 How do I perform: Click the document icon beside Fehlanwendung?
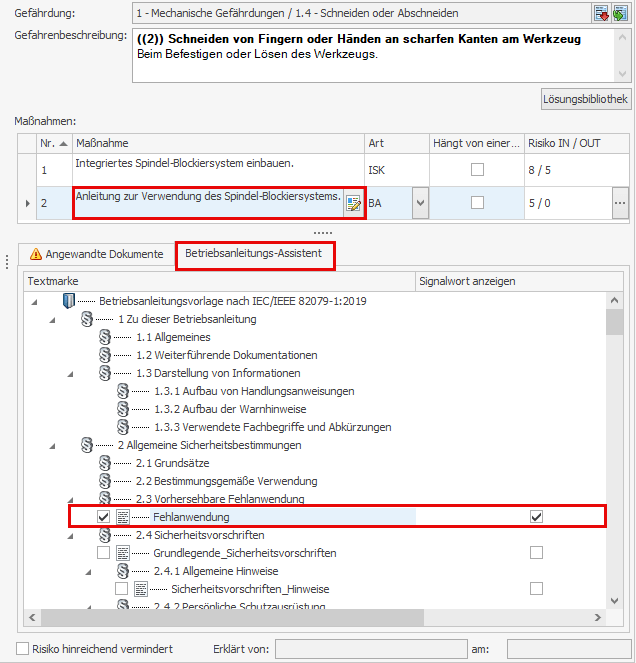(x=123, y=517)
